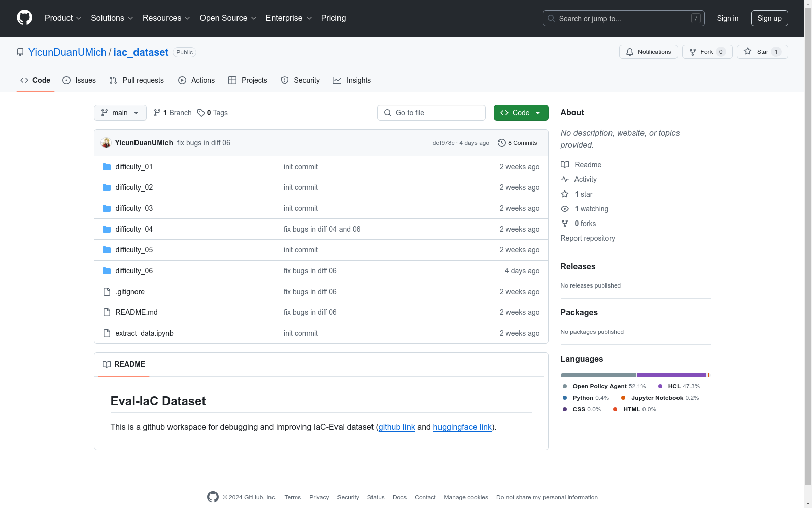Switch to the Insights tab

(x=352, y=80)
